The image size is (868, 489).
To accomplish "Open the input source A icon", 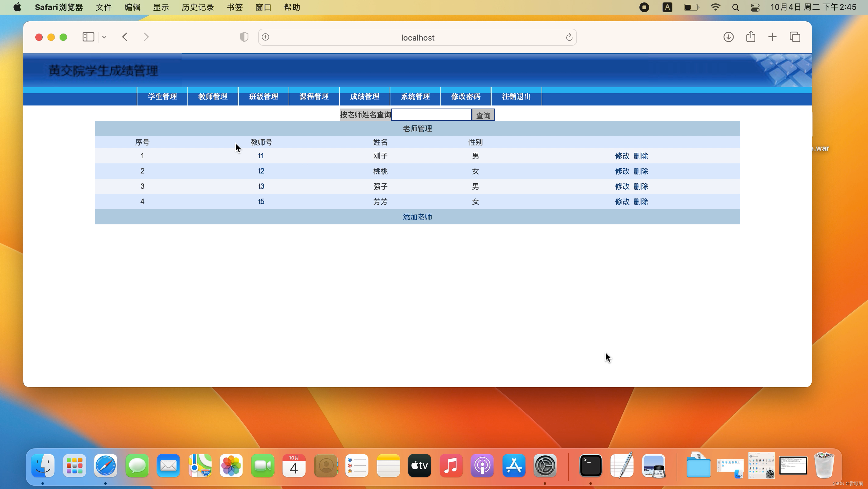I will click(667, 7).
